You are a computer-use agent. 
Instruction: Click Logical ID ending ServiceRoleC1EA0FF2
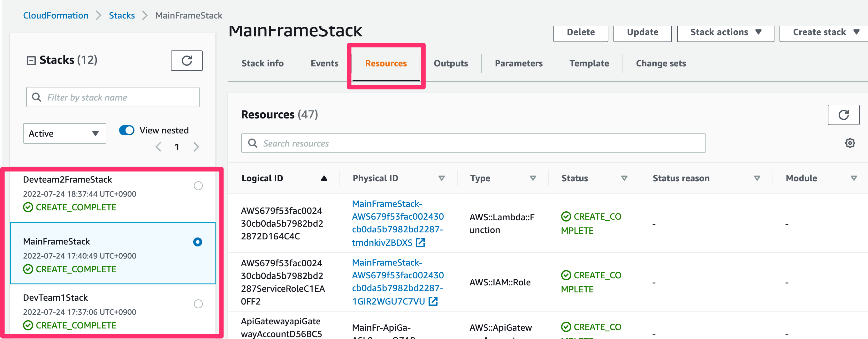tap(283, 282)
